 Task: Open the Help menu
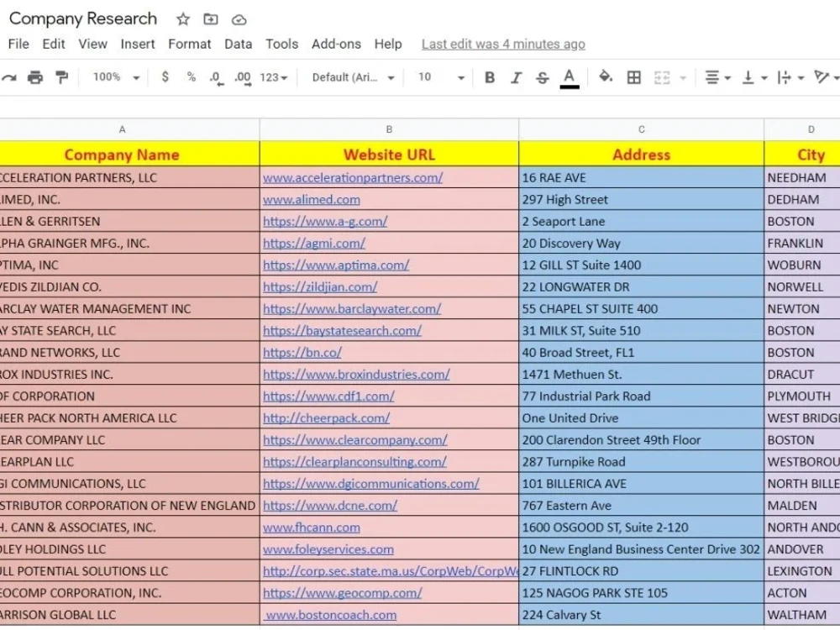click(x=388, y=44)
